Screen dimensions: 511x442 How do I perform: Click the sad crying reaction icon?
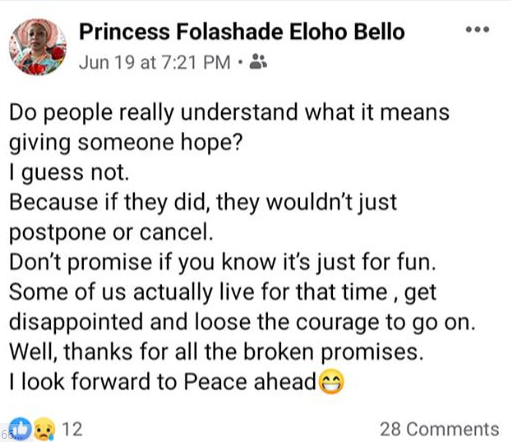(44, 429)
